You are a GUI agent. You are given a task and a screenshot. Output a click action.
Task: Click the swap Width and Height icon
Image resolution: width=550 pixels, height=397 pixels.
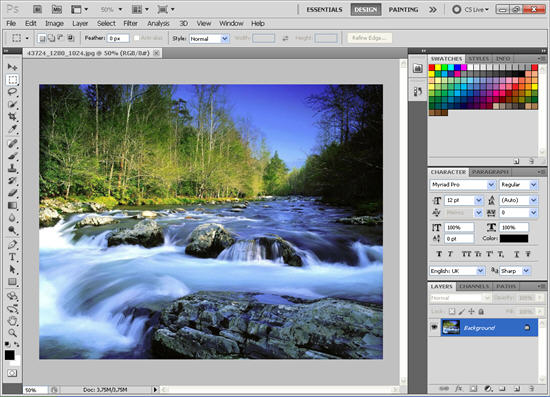click(285, 38)
